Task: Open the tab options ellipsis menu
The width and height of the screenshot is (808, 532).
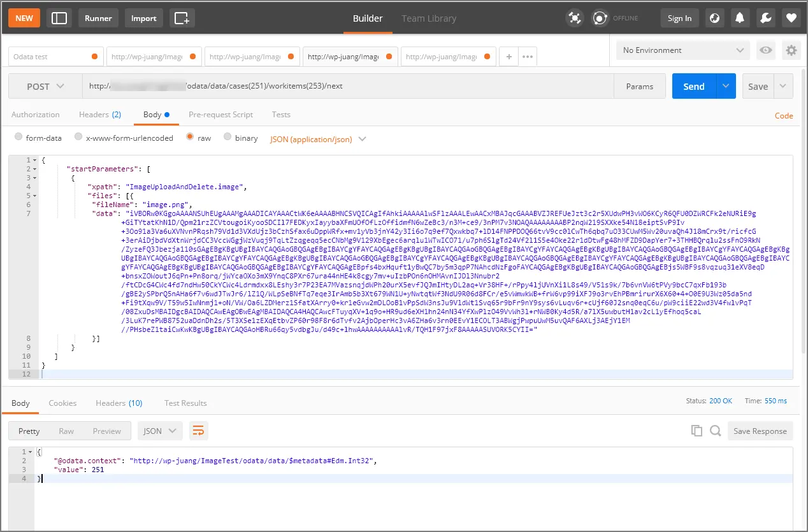Action: (528, 56)
